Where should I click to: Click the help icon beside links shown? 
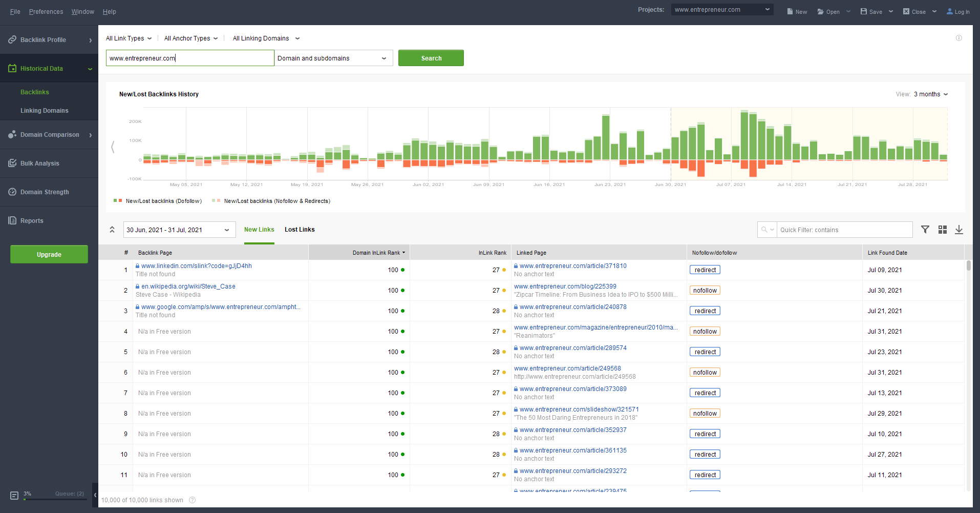[193, 500]
